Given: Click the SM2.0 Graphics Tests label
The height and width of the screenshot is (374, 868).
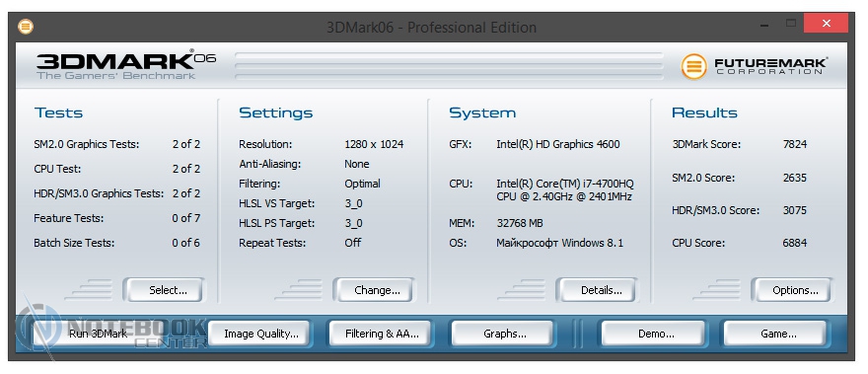Looking at the screenshot, I should coord(87,144).
